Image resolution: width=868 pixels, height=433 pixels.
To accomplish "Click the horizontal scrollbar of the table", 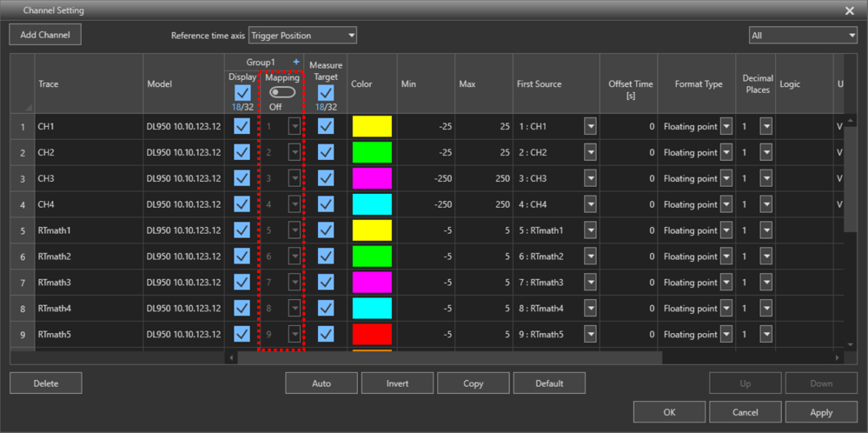I will 449,357.
